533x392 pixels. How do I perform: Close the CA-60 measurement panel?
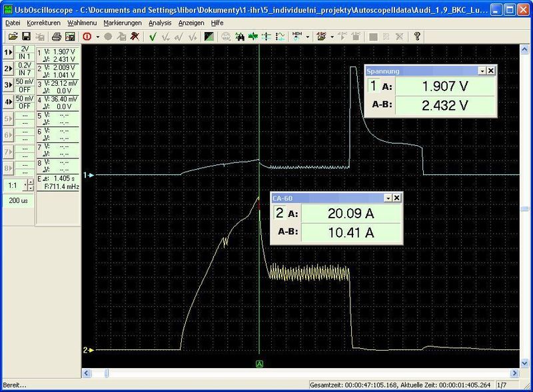tap(396, 198)
